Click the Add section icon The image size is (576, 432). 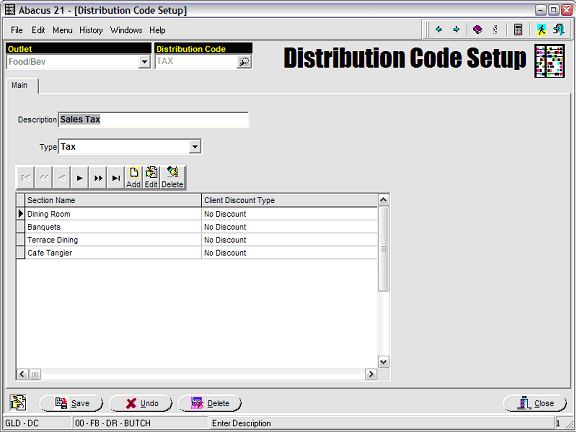(134, 177)
